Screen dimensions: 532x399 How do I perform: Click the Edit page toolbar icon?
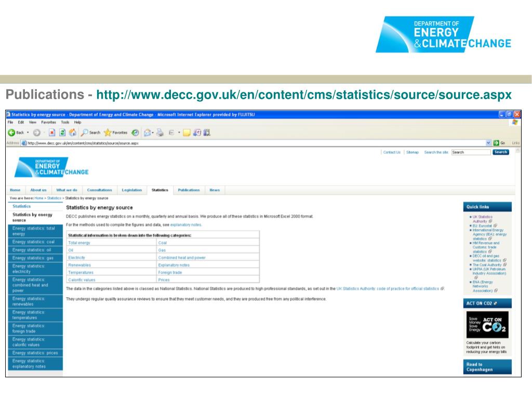click(x=171, y=132)
